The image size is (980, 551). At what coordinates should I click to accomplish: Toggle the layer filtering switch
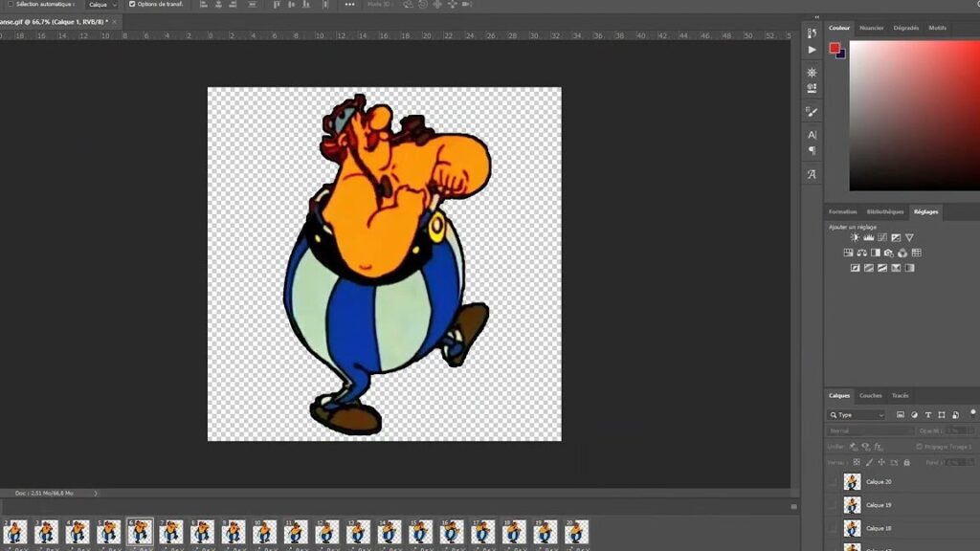973,413
